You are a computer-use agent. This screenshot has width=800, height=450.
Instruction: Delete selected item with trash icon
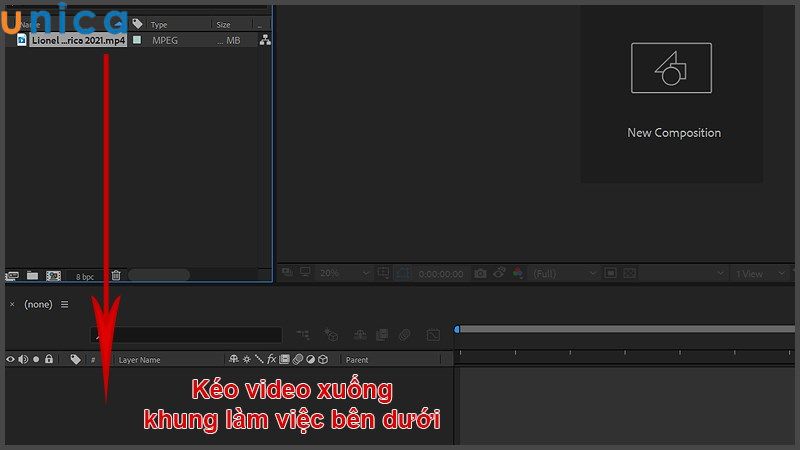(116, 275)
